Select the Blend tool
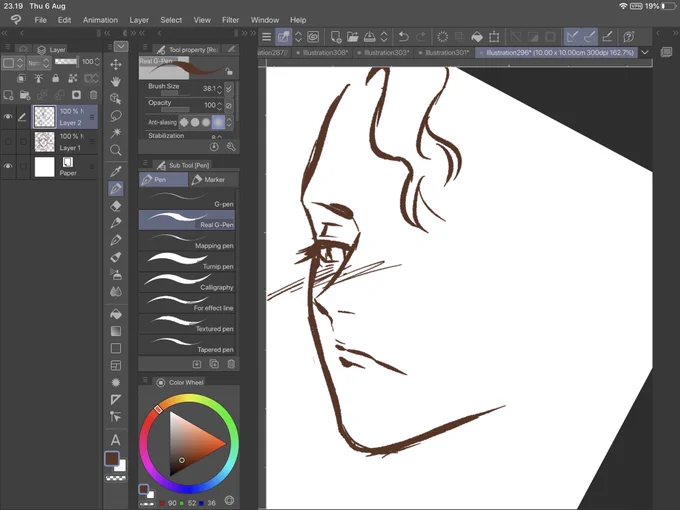The height and width of the screenshot is (510, 680). [116, 292]
